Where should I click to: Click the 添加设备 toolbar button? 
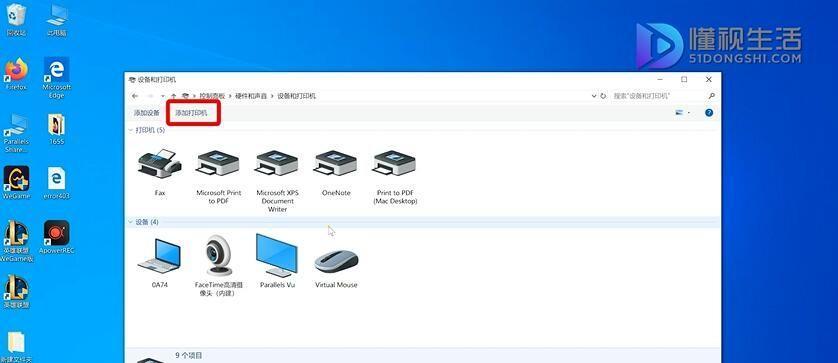[x=147, y=113]
